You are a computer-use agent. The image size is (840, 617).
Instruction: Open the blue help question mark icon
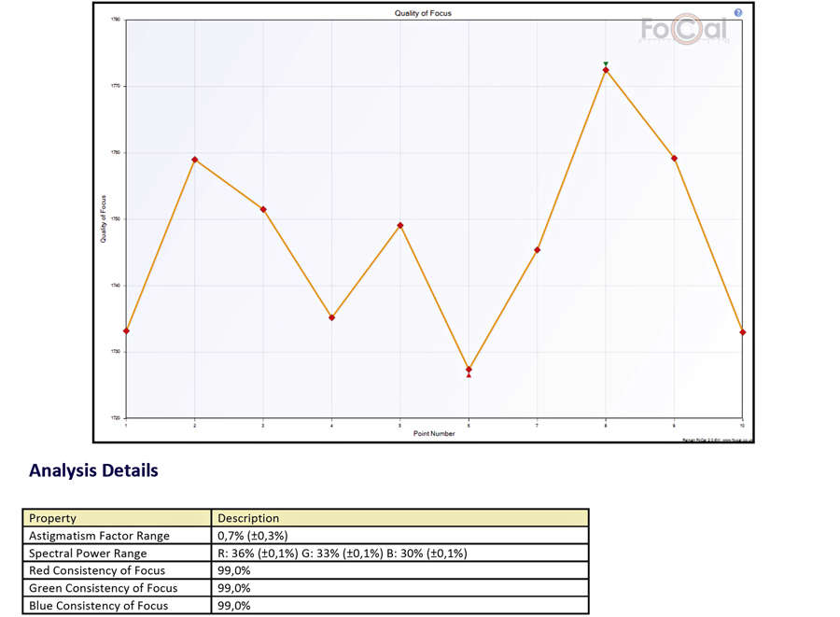[738, 13]
